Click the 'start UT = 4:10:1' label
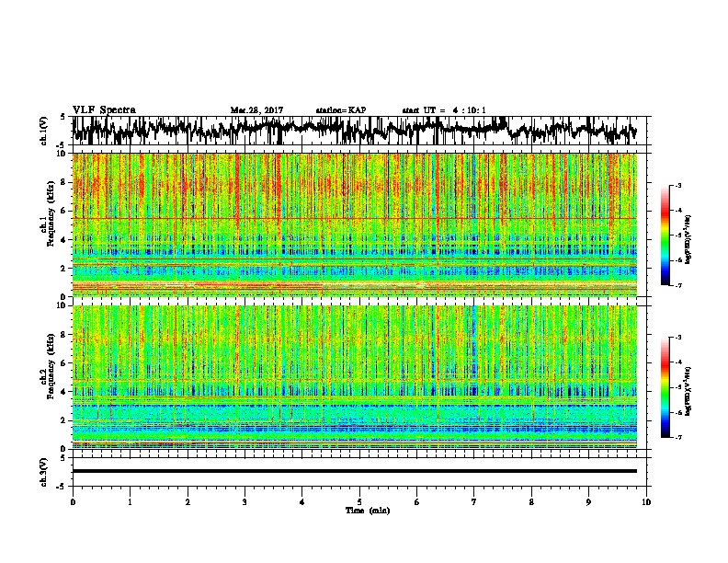The image size is (728, 563). click(x=444, y=110)
